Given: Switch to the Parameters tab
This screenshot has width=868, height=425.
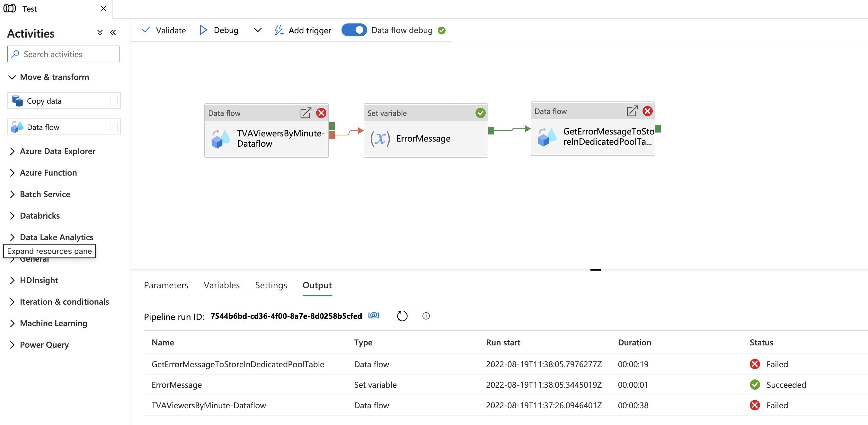Looking at the screenshot, I should pos(166,285).
